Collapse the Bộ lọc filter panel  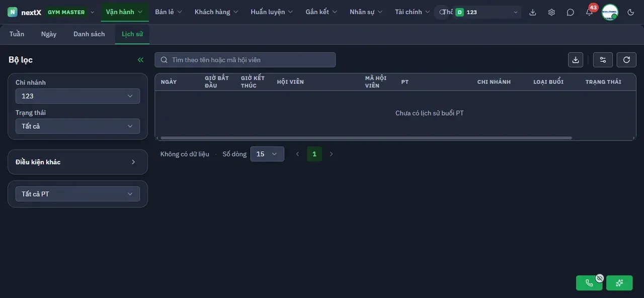[x=140, y=60]
